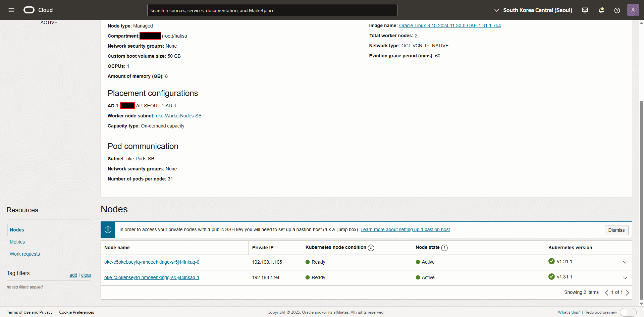Image resolution: width=644 pixels, height=317 pixels.
Task: Add a tag filter
Action: (73, 275)
